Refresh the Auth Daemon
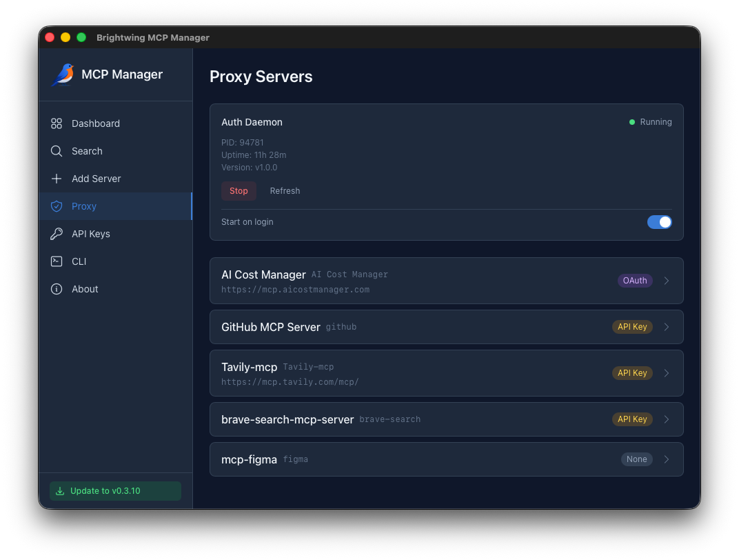Screen dimensions: 739x560 click(285, 191)
